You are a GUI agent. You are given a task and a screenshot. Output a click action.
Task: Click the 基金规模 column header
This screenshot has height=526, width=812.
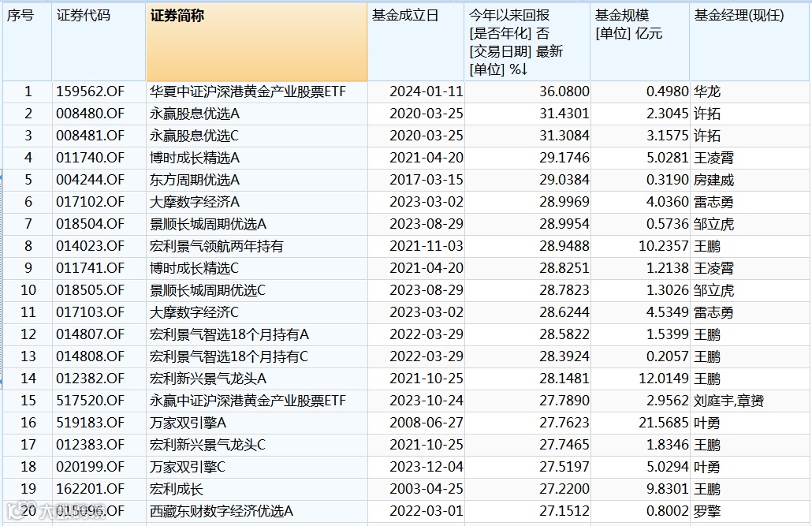(639, 42)
